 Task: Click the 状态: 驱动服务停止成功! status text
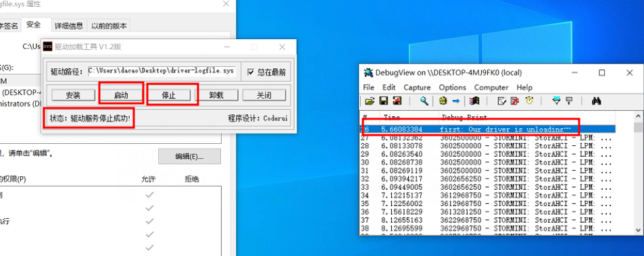[x=91, y=119]
